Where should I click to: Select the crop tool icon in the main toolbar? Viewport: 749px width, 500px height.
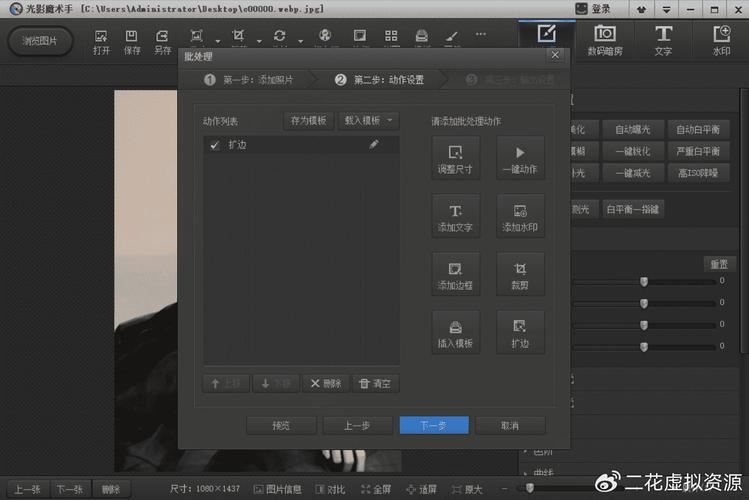point(238,36)
